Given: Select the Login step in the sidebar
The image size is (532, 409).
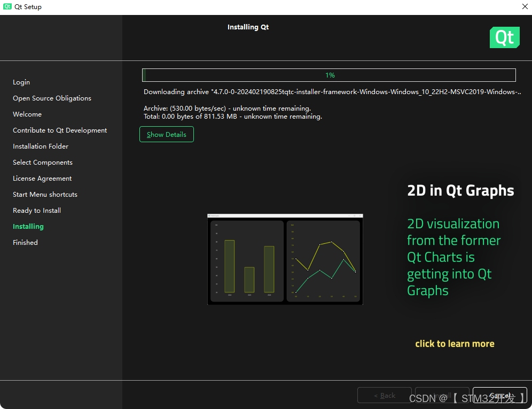Looking at the screenshot, I should coord(21,82).
